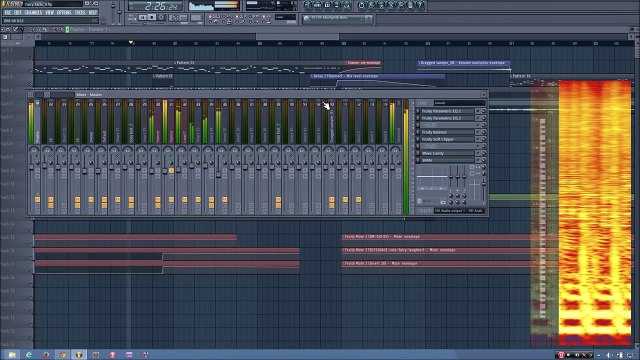Toggle the Fruity Soft Clipper enable switch

pyautogui.click(x=418, y=139)
